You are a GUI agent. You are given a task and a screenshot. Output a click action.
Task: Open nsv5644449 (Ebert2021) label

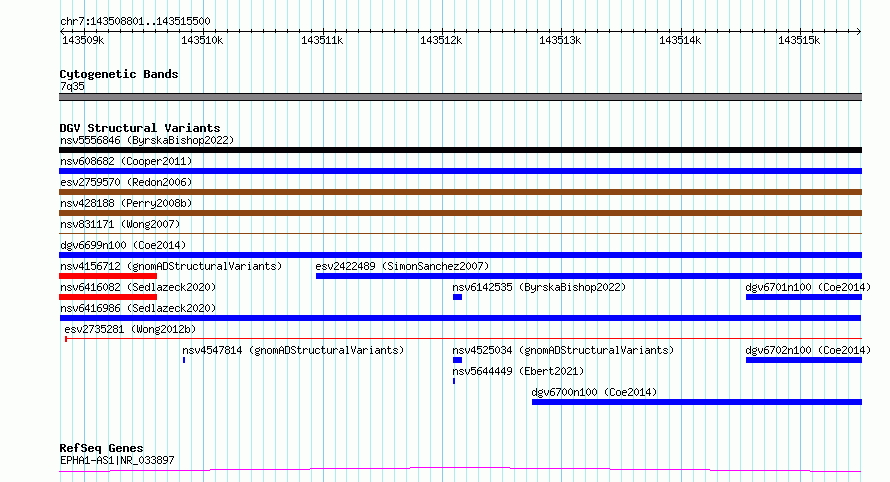point(518,371)
